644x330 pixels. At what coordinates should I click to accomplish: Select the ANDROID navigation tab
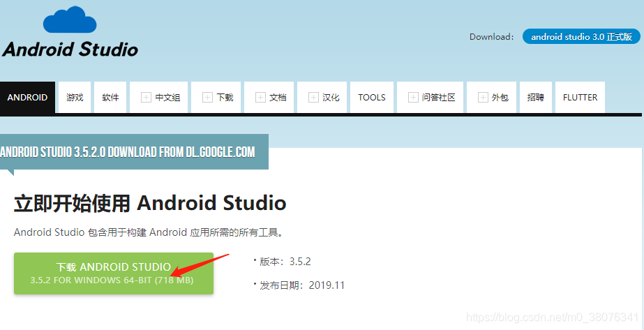(x=27, y=97)
